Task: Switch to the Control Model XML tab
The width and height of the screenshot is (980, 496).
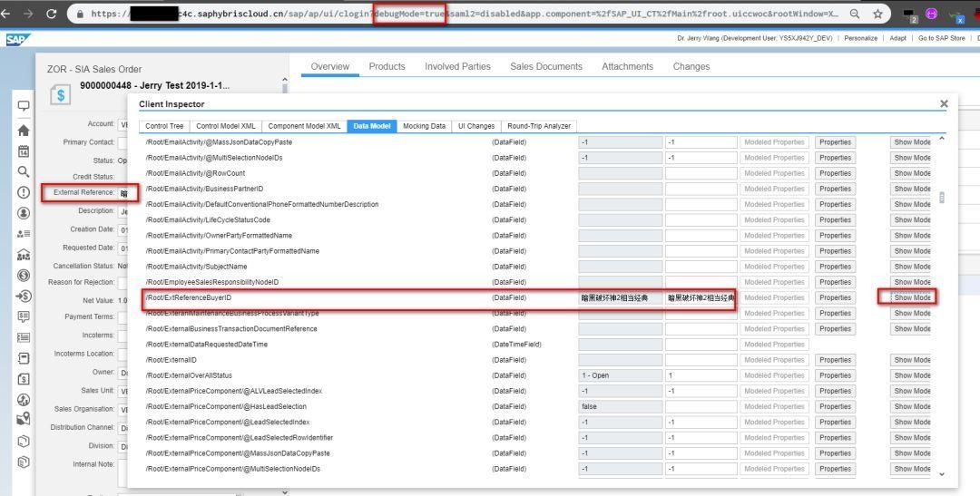Action: 226,125
